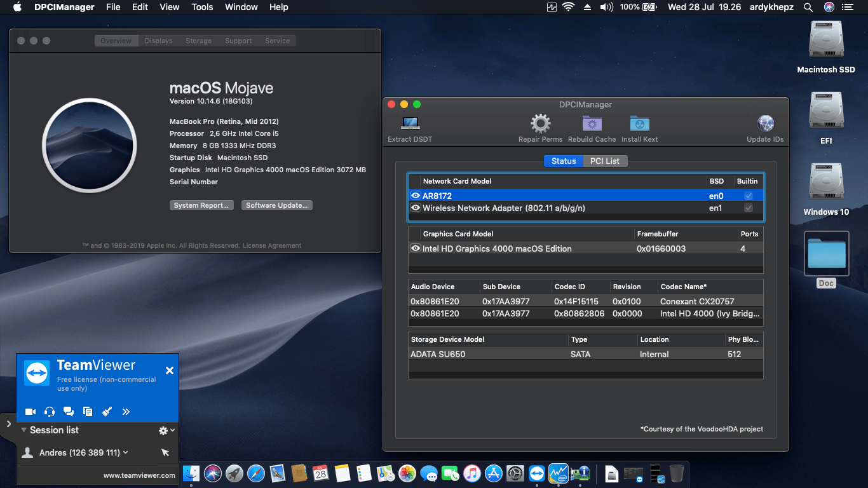Open Spotlight search in the menu bar
The height and width of the screenshot is (488, 868).
(808, 7)
